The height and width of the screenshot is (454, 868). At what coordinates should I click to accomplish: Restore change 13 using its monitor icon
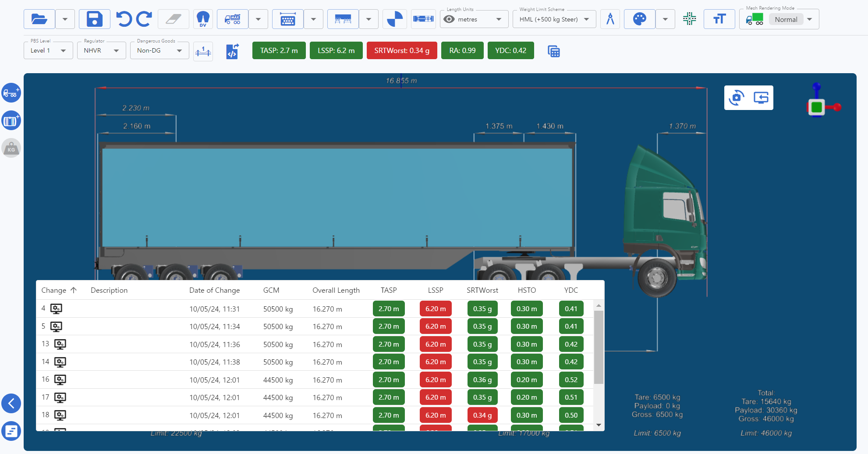pyautogui.click(x=60, y=344)
